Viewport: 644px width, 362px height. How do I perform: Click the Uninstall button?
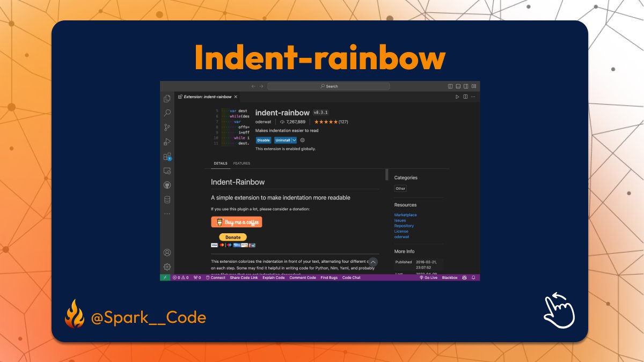(x=283, y=140)
